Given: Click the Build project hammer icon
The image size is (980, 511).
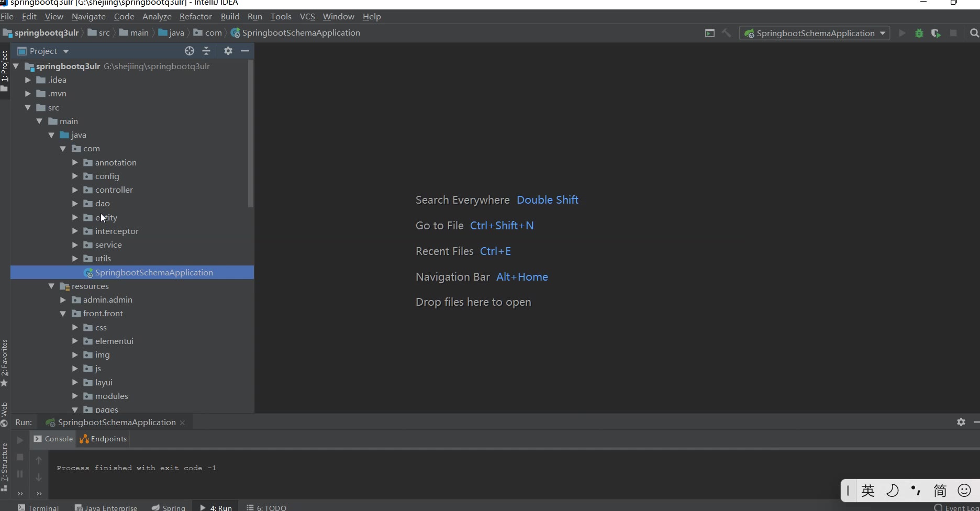Looking at the screenshot, I should (x=726, y=33).
